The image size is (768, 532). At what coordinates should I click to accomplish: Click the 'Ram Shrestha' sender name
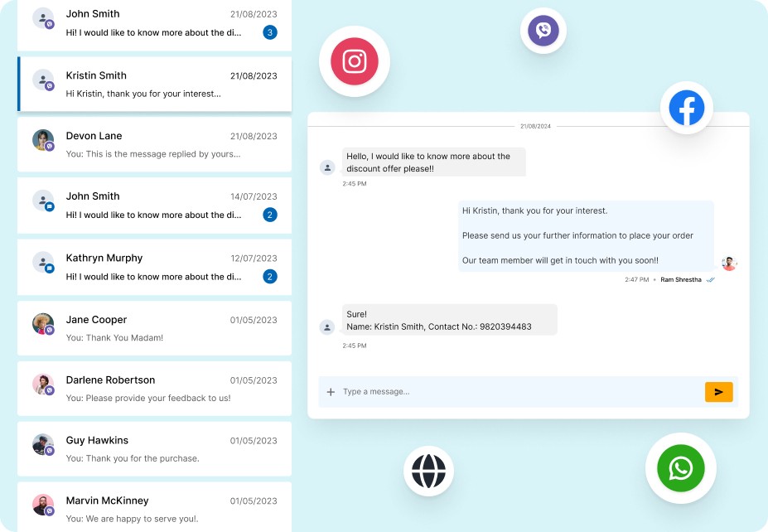[x=681, y=280]
